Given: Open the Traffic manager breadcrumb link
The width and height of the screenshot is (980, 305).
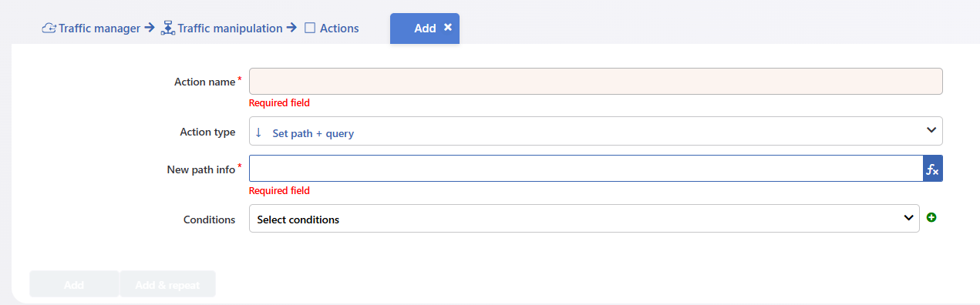Looking at the screenshot, I should point(99,28).
